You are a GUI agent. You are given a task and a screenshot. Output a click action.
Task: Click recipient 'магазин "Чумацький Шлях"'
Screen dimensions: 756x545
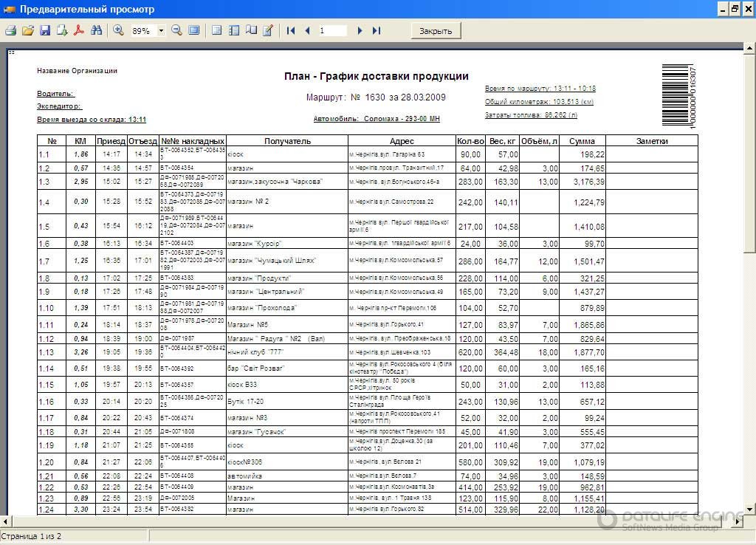[x=272, y=261]
